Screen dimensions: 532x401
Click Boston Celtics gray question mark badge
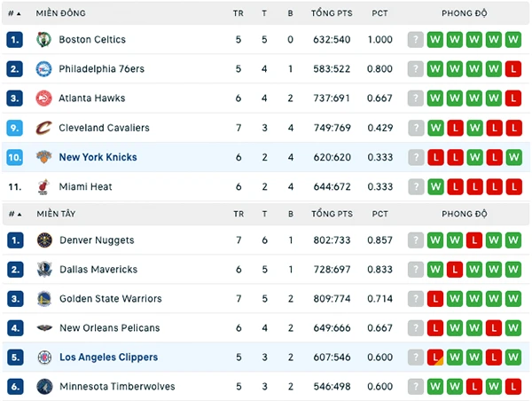tap(416, 40)
